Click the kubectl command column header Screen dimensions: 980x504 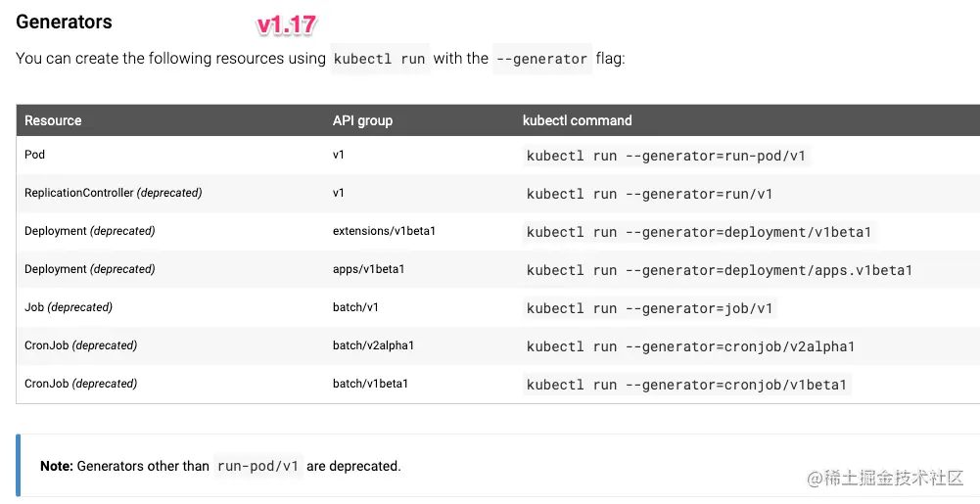pos(577,120)
